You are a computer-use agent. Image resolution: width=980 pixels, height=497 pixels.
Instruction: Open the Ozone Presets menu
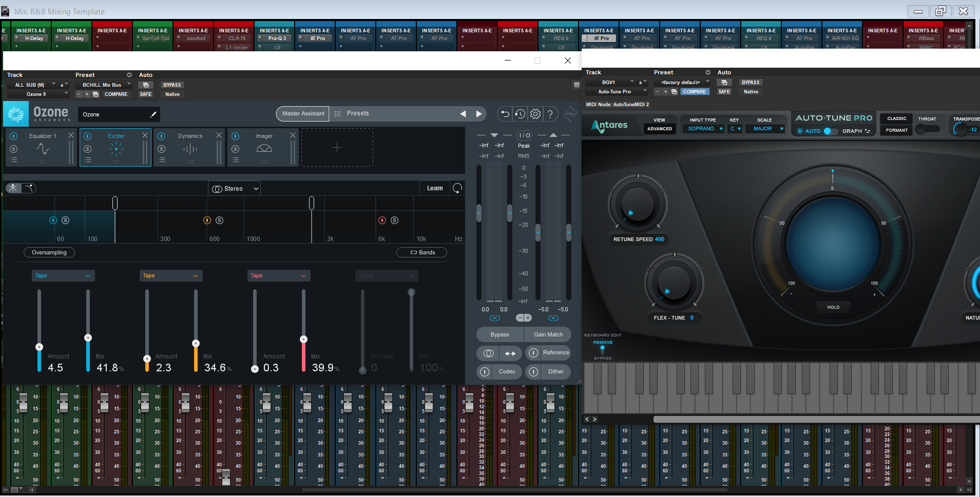click(357, 113)
